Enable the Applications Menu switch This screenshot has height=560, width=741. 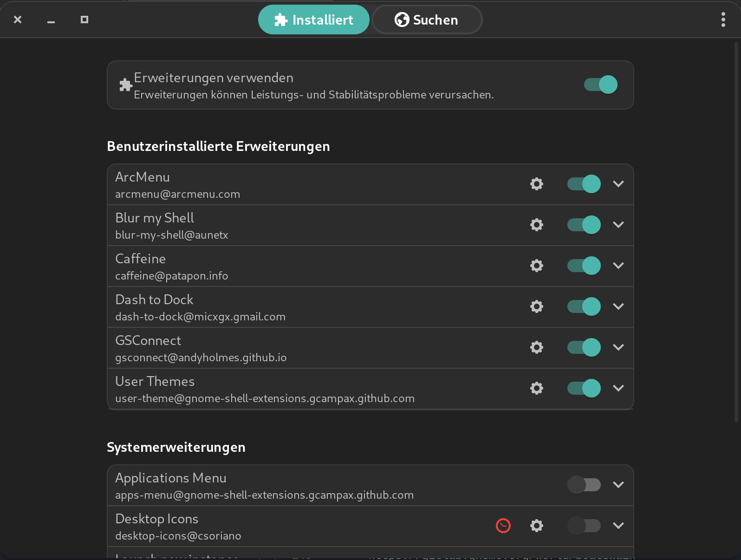tap(584, 485)
